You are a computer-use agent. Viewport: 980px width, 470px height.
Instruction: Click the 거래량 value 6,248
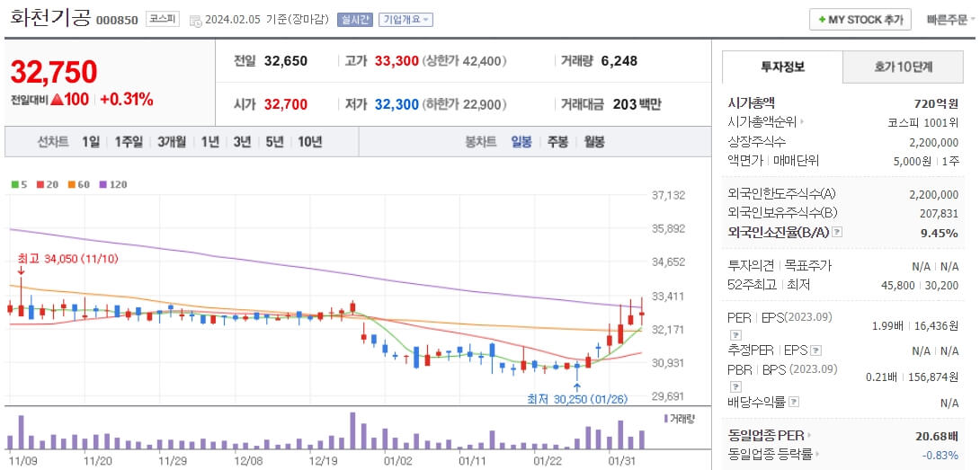619,61
